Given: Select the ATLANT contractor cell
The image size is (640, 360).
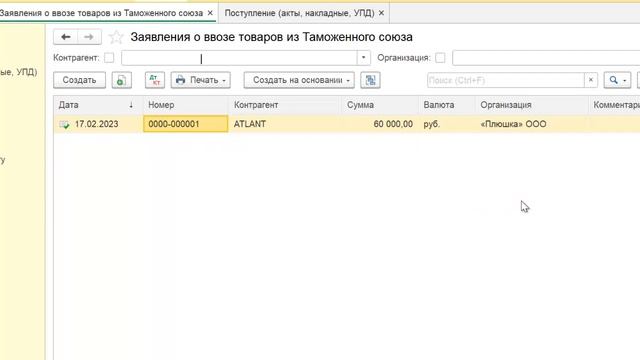Looking at the screenshot, I should tap(285, 124).
